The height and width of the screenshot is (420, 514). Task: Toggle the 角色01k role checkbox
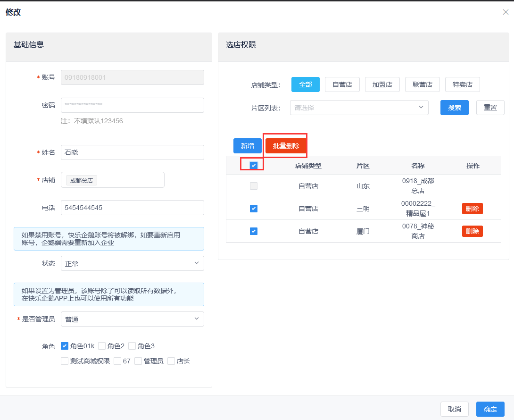(x=65, y=346)
